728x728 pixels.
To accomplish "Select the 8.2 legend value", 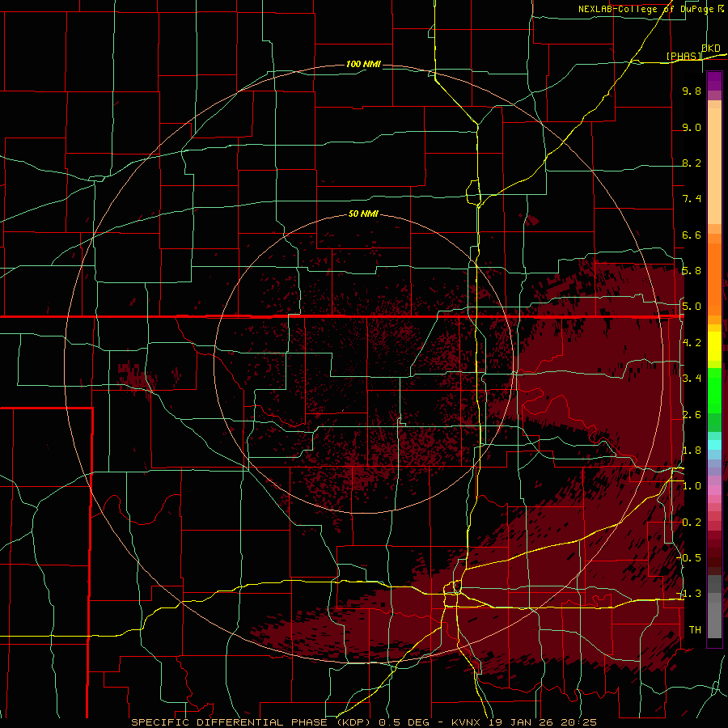I will 692,163.
